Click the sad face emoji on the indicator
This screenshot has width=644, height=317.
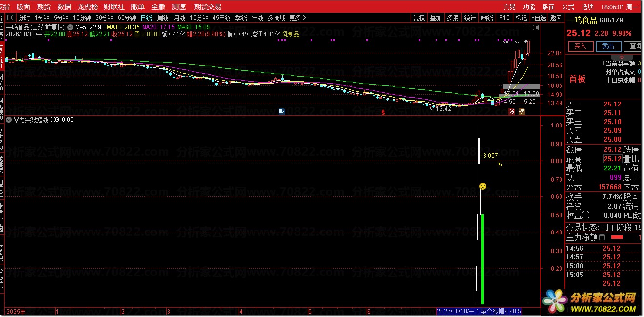(482, 186)
